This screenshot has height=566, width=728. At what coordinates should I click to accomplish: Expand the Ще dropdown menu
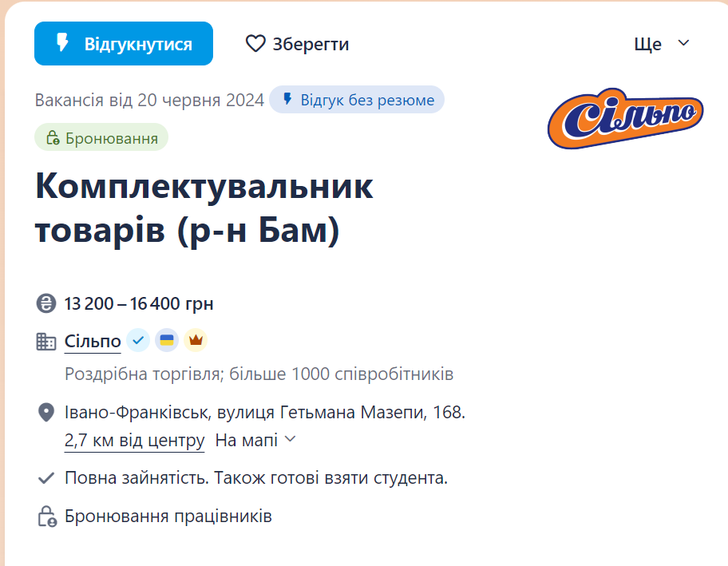coord(661,44)
